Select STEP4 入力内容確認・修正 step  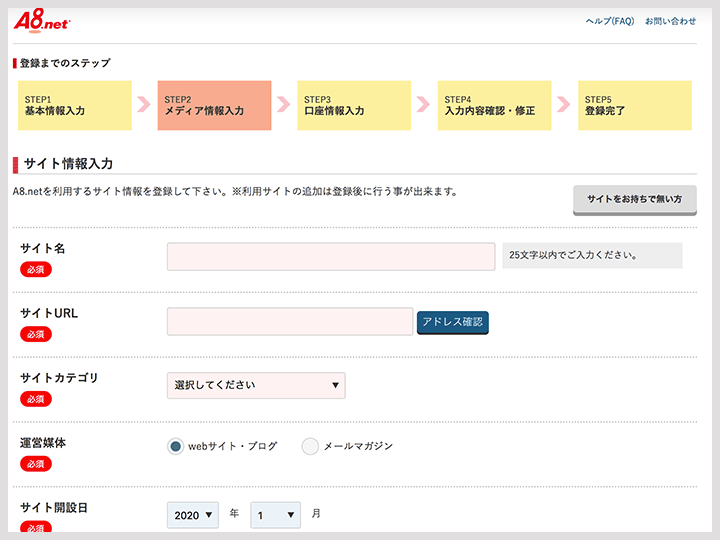point(494,106)
